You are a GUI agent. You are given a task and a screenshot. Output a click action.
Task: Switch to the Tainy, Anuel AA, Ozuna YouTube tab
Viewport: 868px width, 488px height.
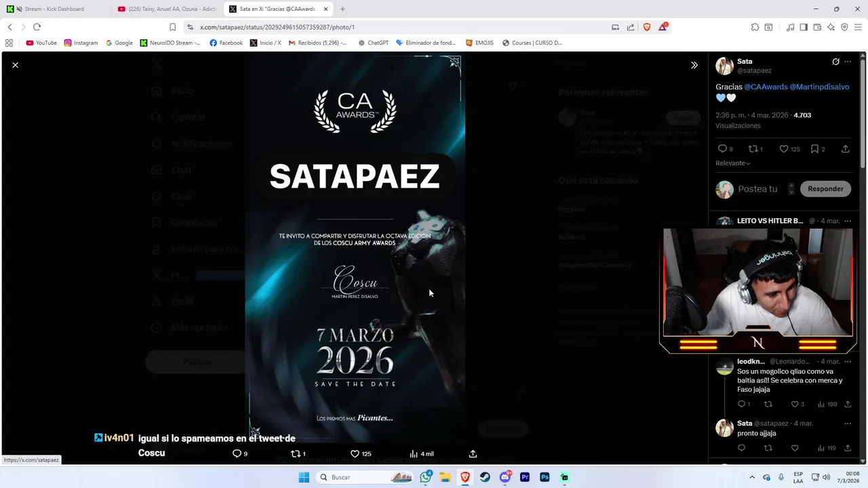coord(167,9)
